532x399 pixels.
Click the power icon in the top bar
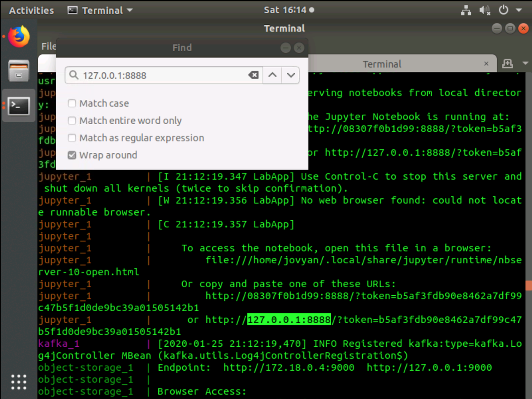(x=504, y=10)
